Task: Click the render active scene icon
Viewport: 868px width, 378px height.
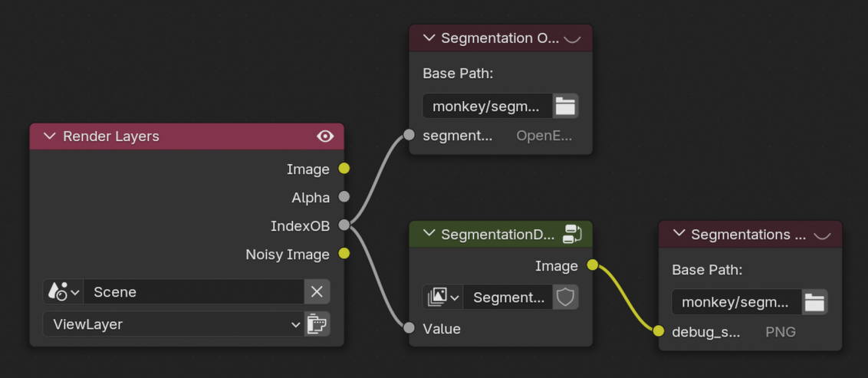Action: coord(317,324)
